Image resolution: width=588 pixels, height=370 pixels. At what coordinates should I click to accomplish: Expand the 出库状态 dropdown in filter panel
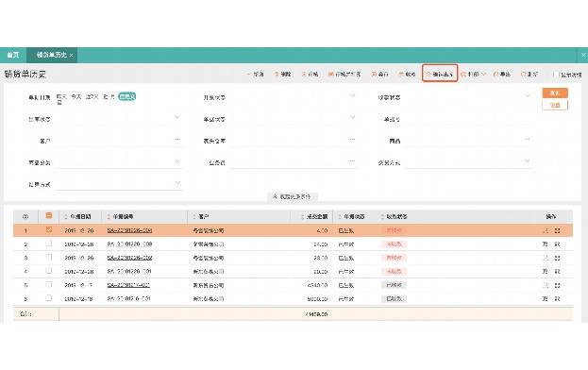coord(119,119)
